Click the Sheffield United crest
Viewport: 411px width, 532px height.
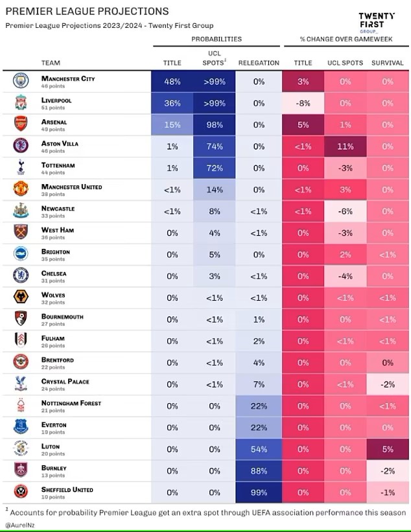point(21,491)
